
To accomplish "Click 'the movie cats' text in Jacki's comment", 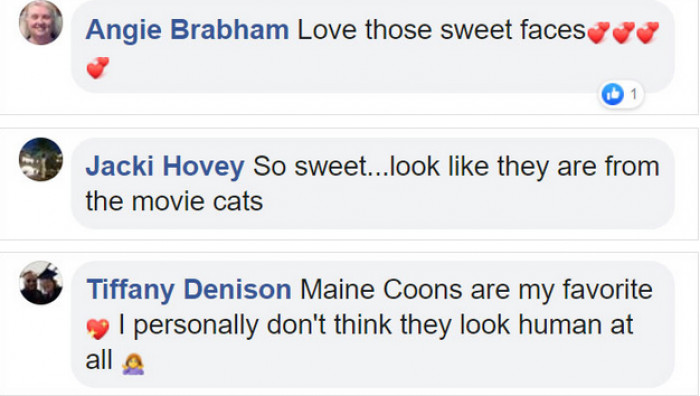I will (x=174, y=201).
